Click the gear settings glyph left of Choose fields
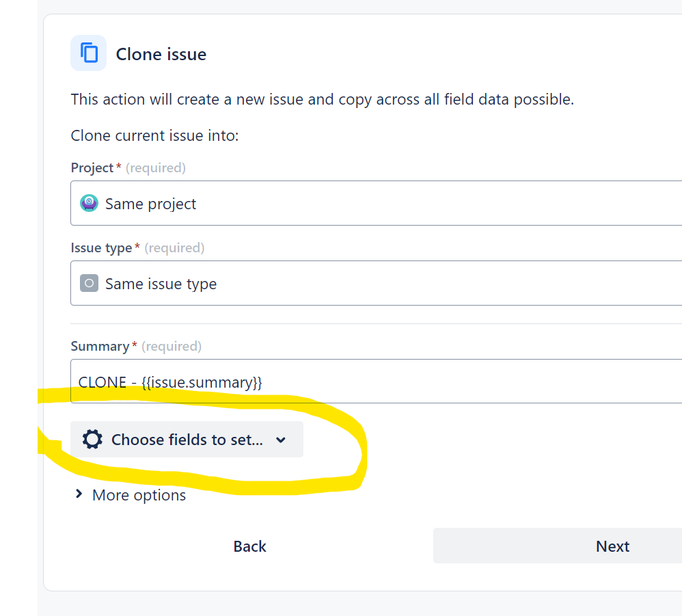The height and width of the screenshot is (616, 682). coord(92,439)
